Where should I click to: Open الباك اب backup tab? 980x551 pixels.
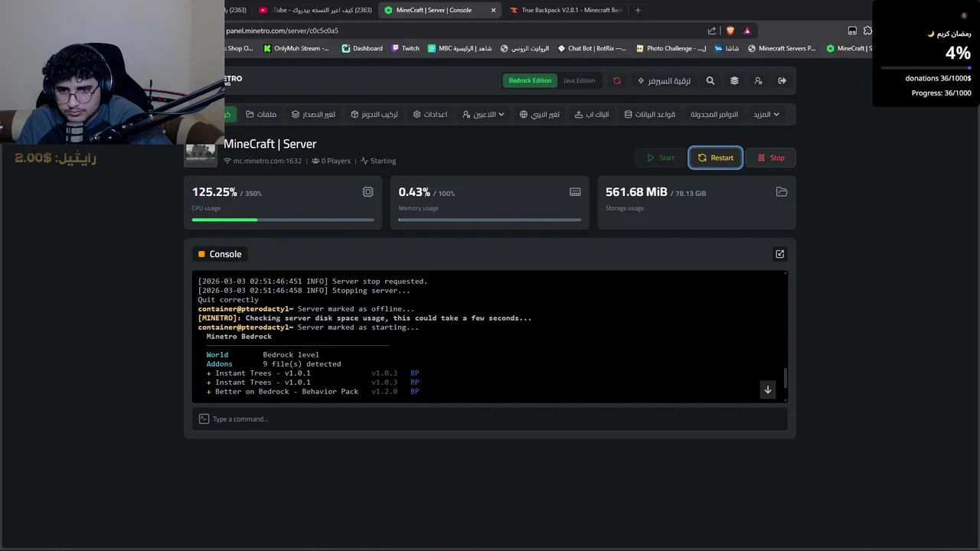(592, 114)
